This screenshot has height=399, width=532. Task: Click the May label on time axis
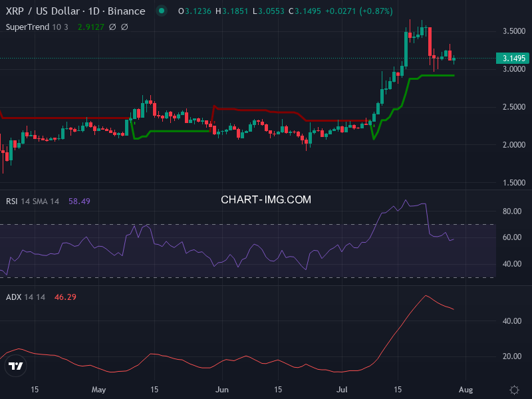coord(98,390)
